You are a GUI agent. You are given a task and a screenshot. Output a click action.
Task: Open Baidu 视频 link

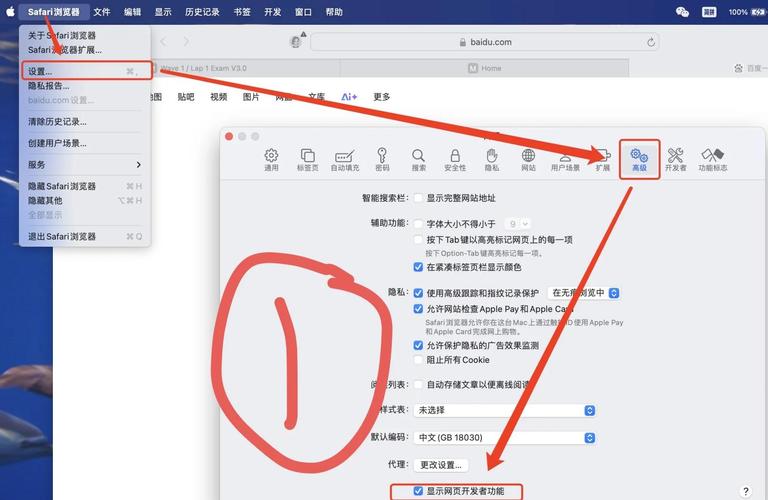[x=218, y=97]
